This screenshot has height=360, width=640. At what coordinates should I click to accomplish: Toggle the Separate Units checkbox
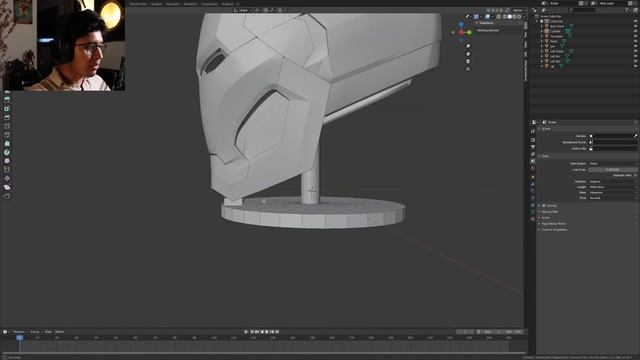[636, 175]
